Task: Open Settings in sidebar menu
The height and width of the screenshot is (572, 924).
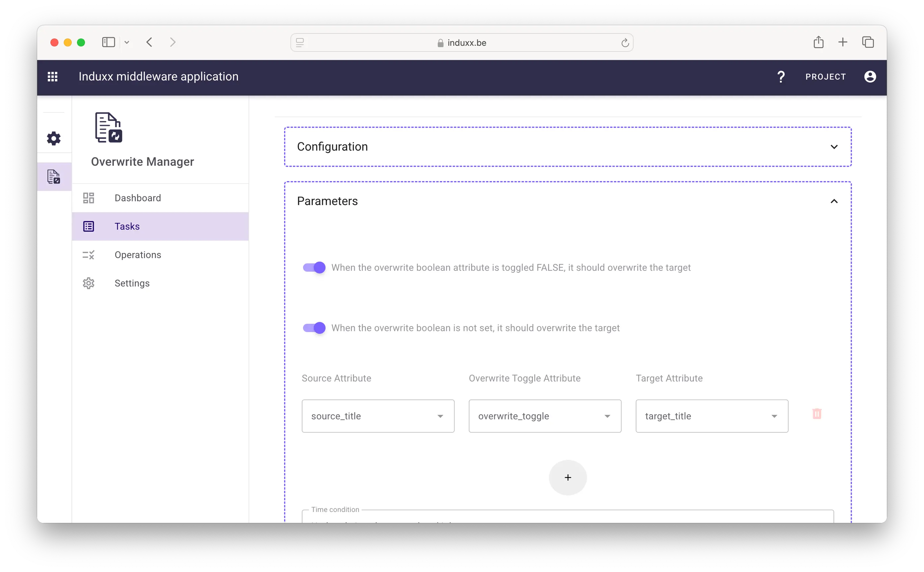Action: pos(132,283)
